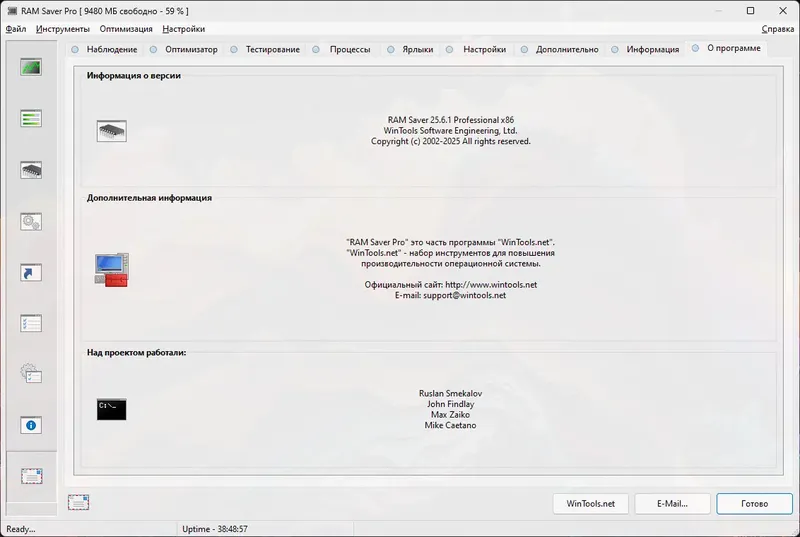
Task: Close the RAM Saver Pro window
Action: [783, 11]
